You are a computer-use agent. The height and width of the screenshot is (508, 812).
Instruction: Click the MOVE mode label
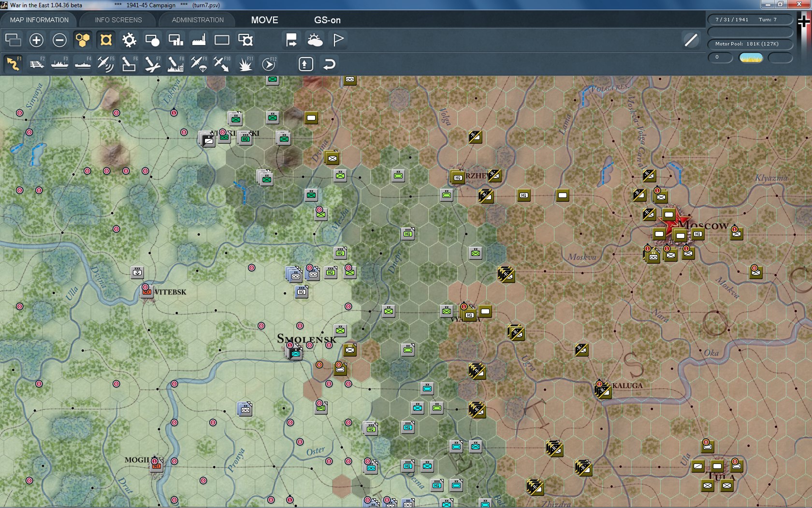point(264,20)
